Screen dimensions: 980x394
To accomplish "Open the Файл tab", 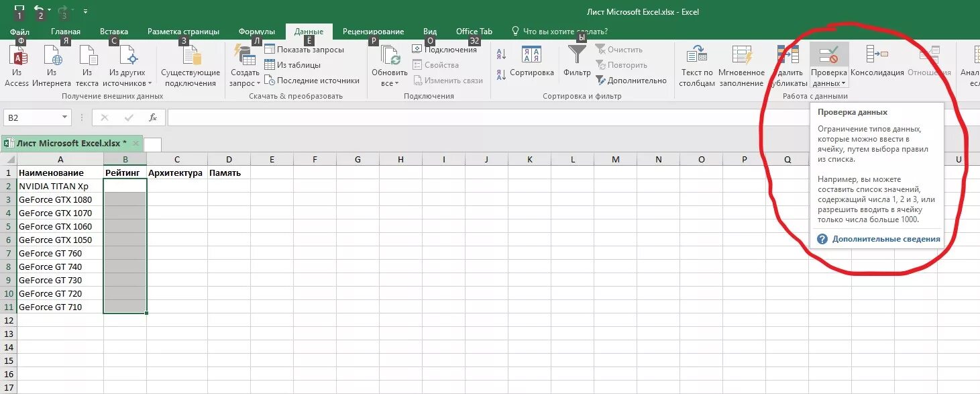I will click(19, 32).
